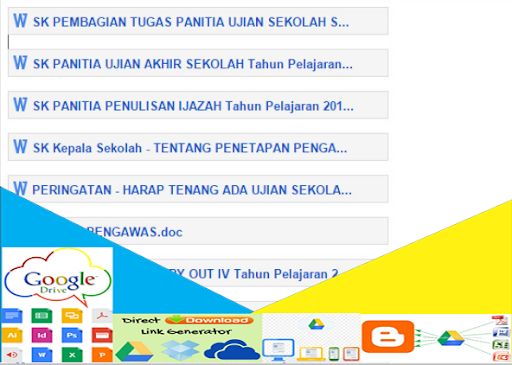Screen dimensions: 512x365
Task: Click the blue Google Docs file icon
Action: pos(12,316)
